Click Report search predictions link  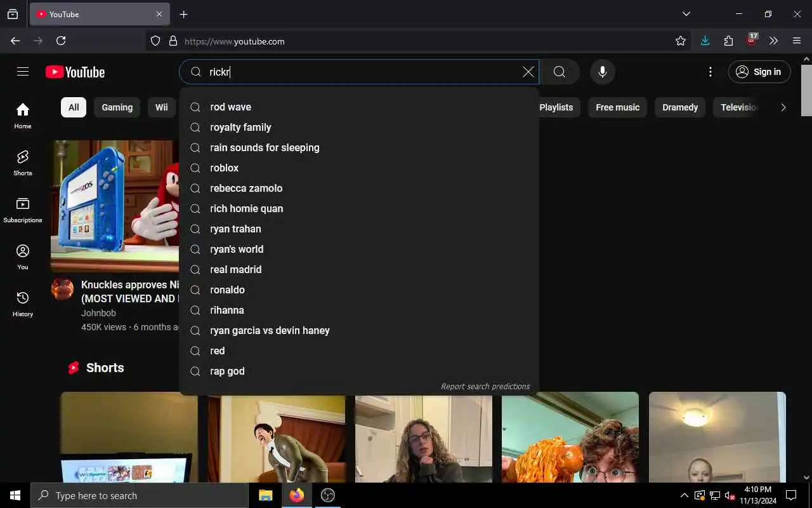point(485,386)
